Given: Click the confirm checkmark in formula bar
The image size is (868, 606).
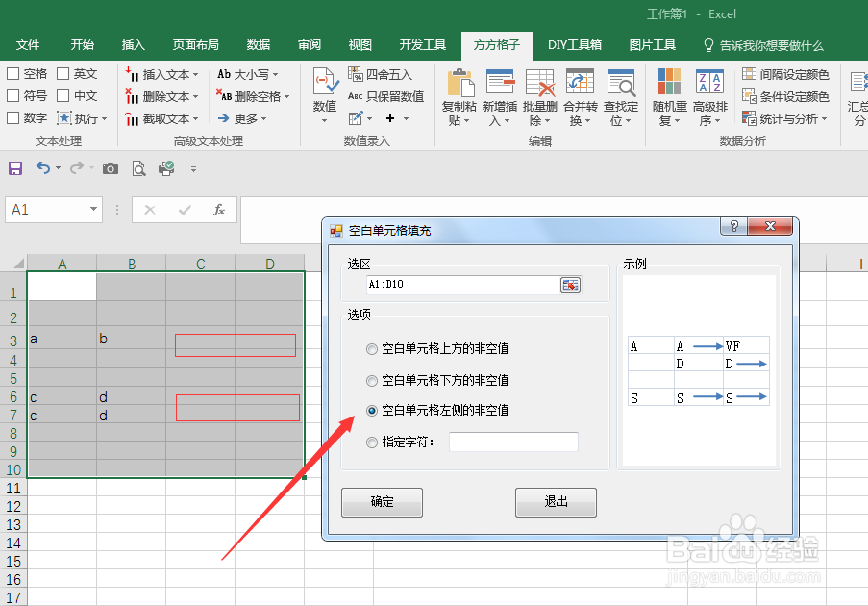Looking at the screenshot, I should (185, 210).
